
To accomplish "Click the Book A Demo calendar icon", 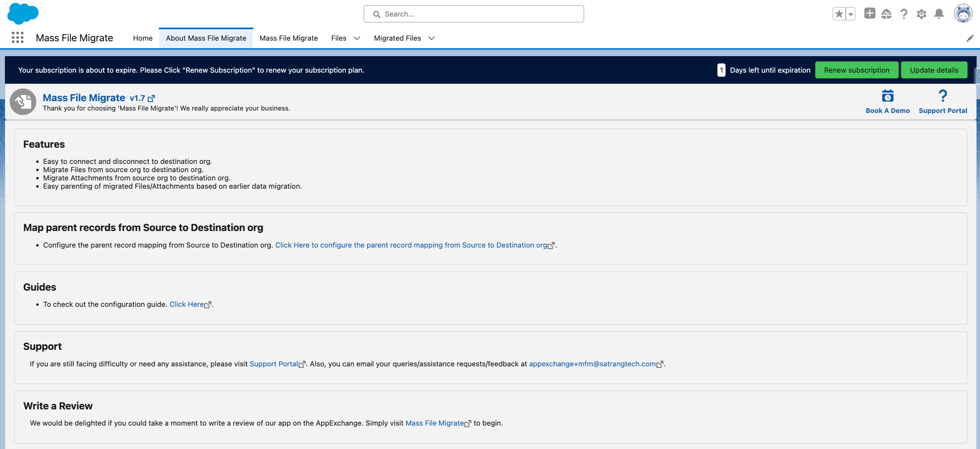I will click(888, 96).
